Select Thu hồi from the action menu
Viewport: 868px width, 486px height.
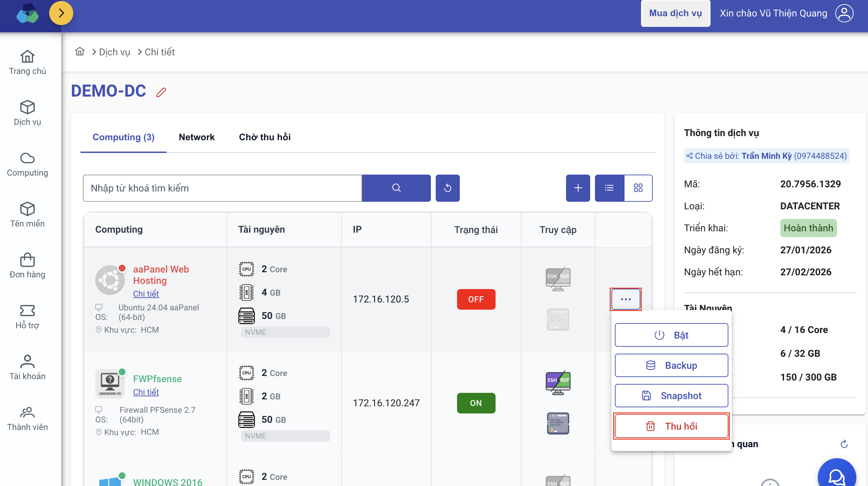click(671, 426)
